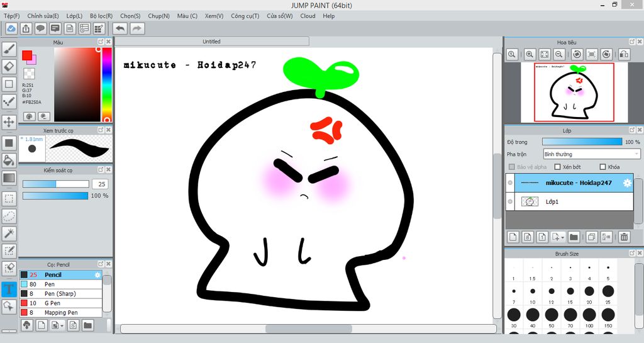Open the Bộ lọc(R) menu

tap(101, 16)
